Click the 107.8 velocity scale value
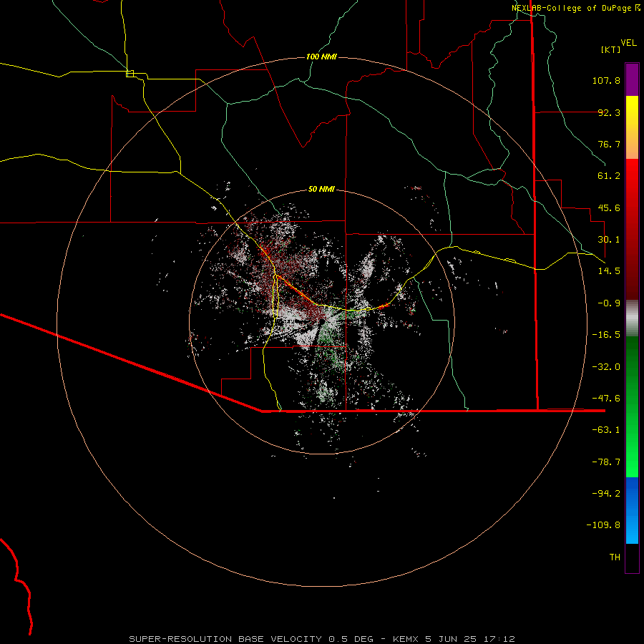644x644 pixels. pyautogui.click(x=606, y=80)
